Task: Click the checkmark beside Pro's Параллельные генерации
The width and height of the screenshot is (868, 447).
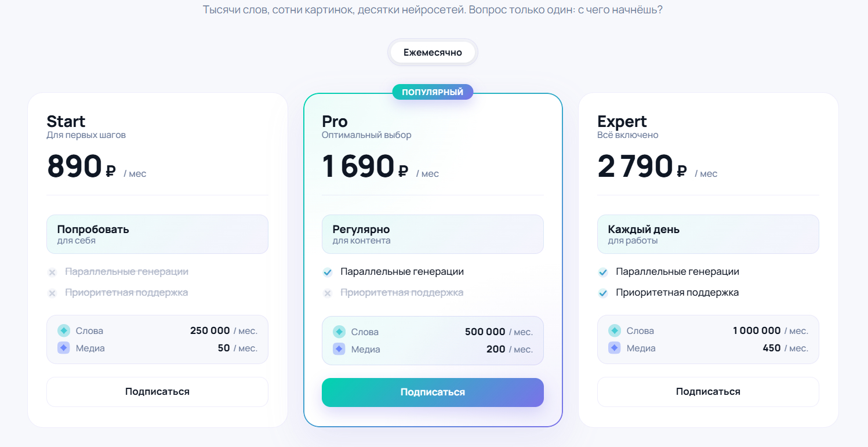Action: pyautogui.click(x=328, y=272)
